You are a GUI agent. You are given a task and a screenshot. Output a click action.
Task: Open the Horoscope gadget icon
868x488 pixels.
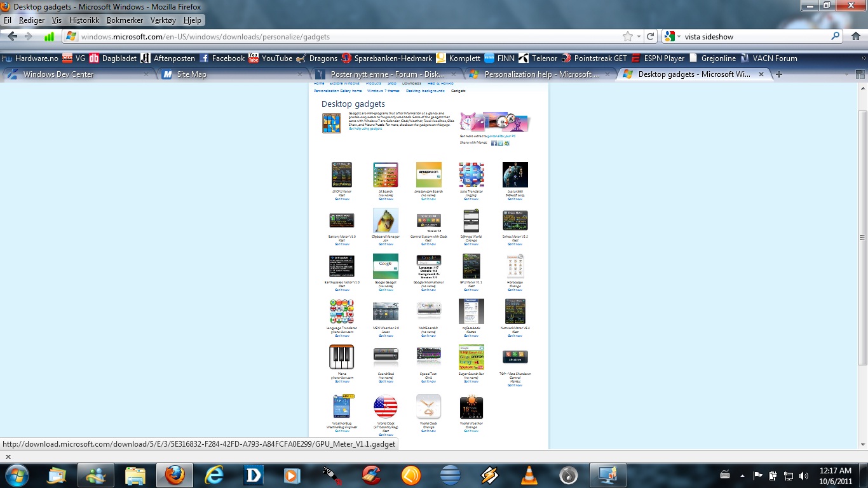click(x=515, y=266)
